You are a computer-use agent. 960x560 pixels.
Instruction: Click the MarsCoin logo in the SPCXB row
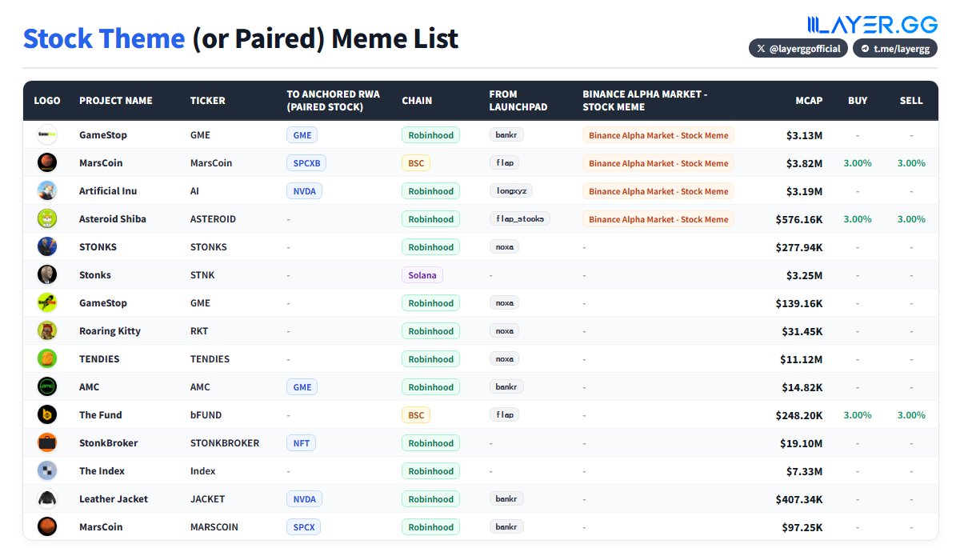click(47, 163)
